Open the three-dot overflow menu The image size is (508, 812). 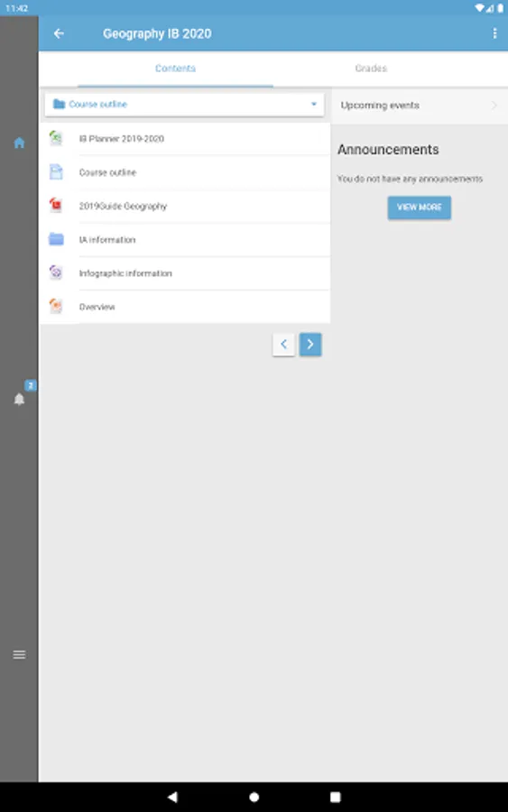[494, 33]
